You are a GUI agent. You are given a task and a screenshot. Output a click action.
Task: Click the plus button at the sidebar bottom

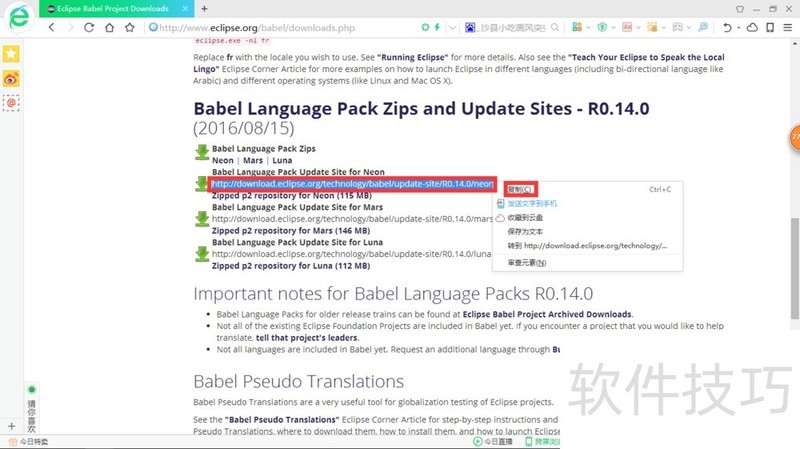point(12,426)
